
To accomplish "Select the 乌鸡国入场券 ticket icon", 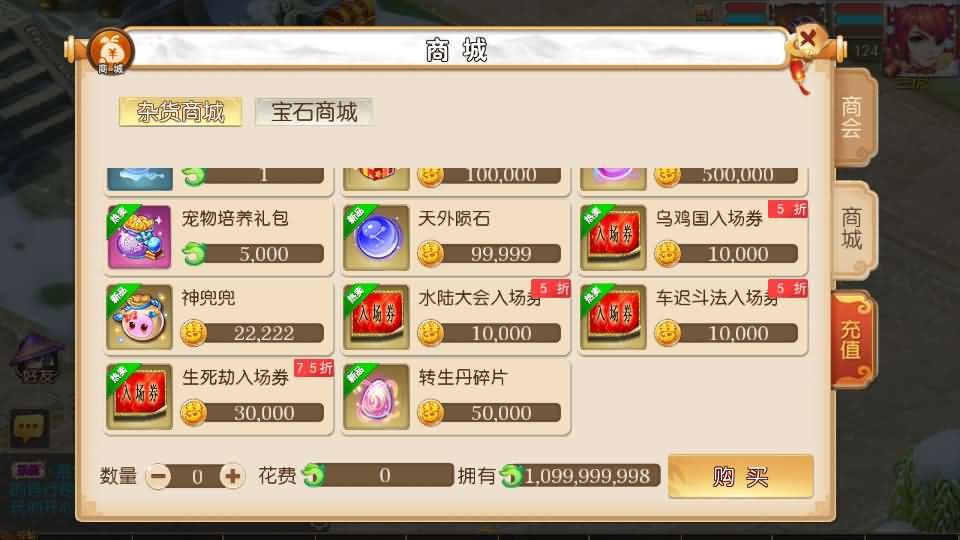I will pyautogui.click(x=613, y=238).
